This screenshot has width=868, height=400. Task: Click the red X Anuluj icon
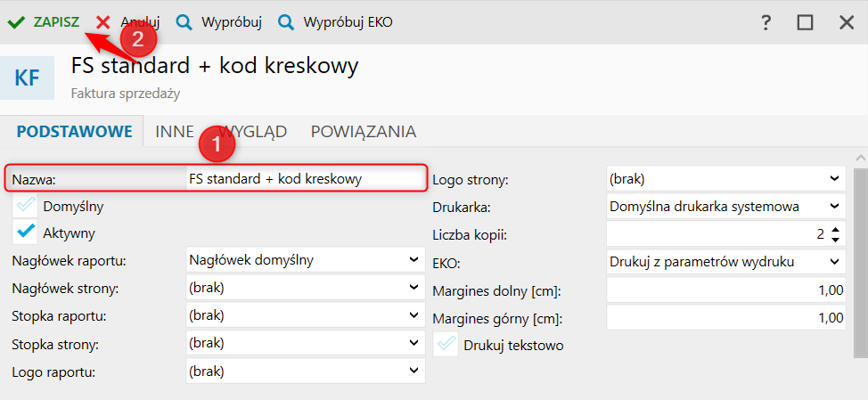[104, 21]
